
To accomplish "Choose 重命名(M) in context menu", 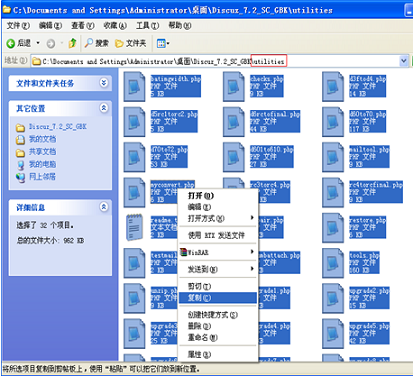I will pyautogui.click(x=218, y=337).
